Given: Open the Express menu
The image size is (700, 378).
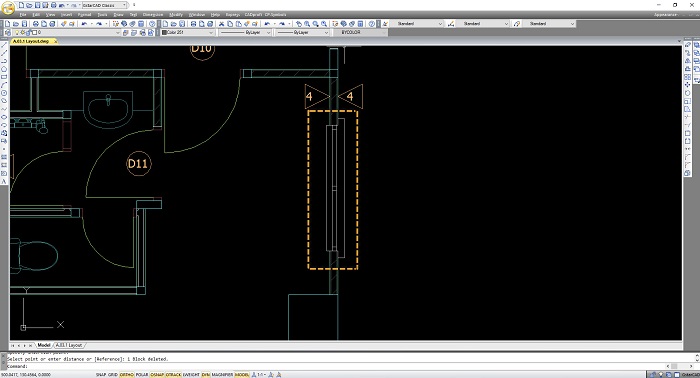Looking at the screenshot, I should [233, 15].
